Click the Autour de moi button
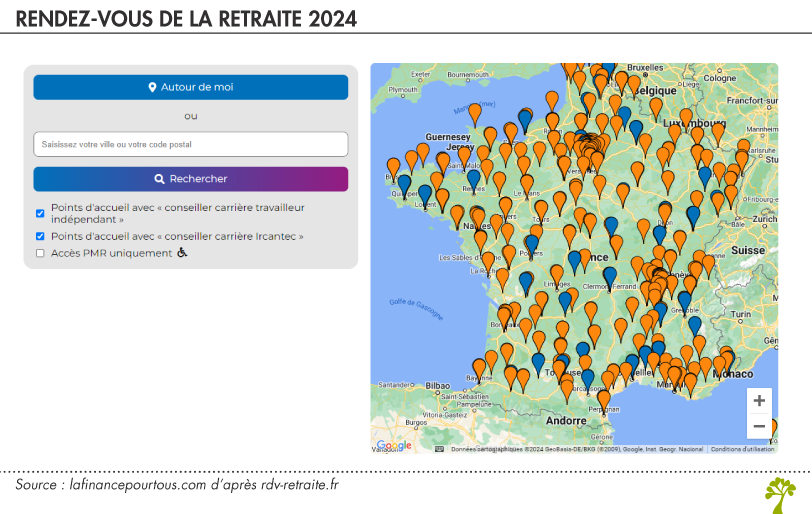812x514 pixels. point(191,87)
